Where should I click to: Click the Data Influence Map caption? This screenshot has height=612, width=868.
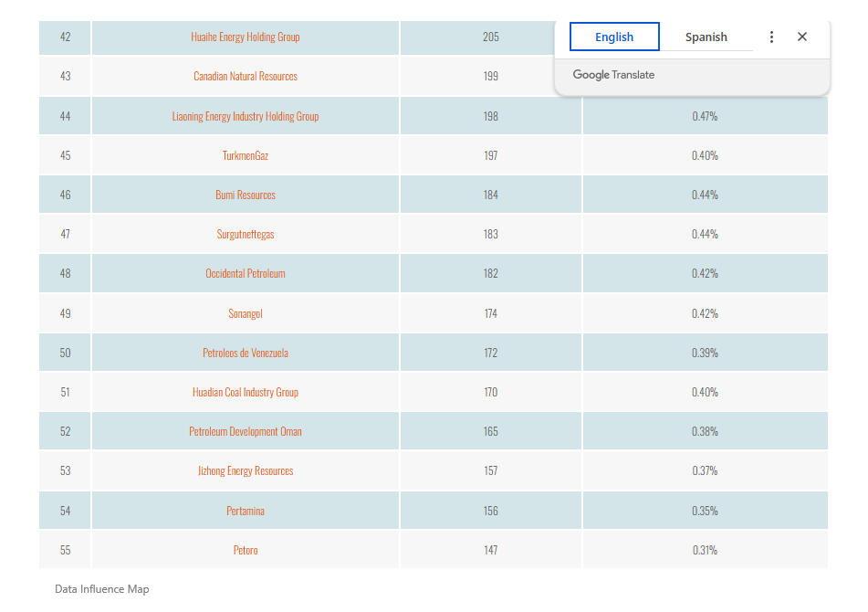coord(101,590)
